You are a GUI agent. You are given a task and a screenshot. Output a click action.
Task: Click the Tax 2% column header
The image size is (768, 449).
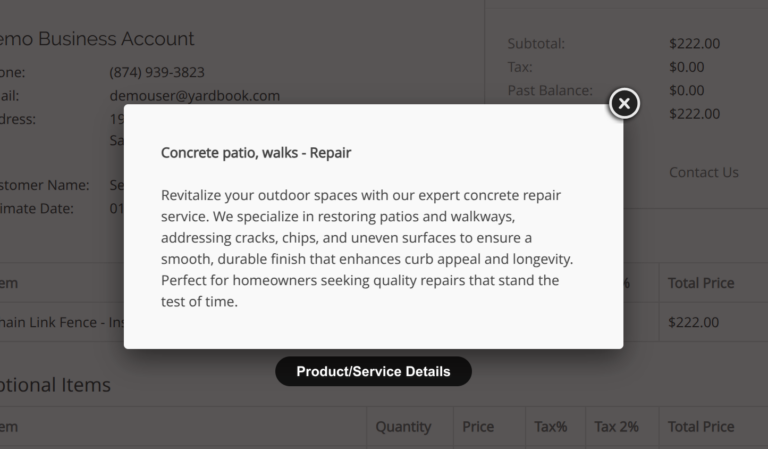coord(616,427)
